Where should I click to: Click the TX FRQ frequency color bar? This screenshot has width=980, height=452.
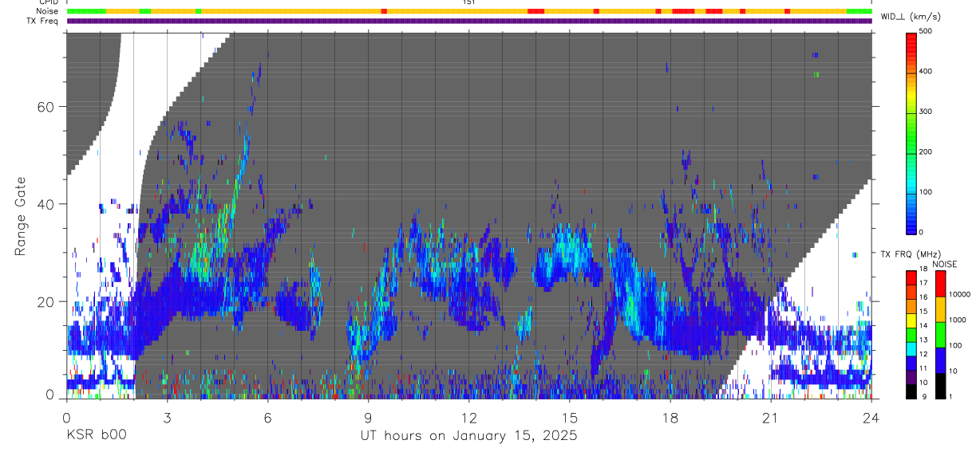pos(911,333)
